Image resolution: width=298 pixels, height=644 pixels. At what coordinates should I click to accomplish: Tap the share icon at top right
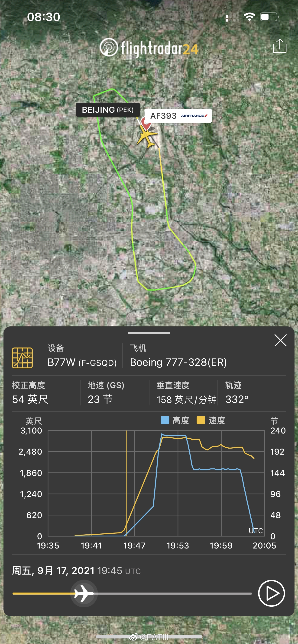279,46
